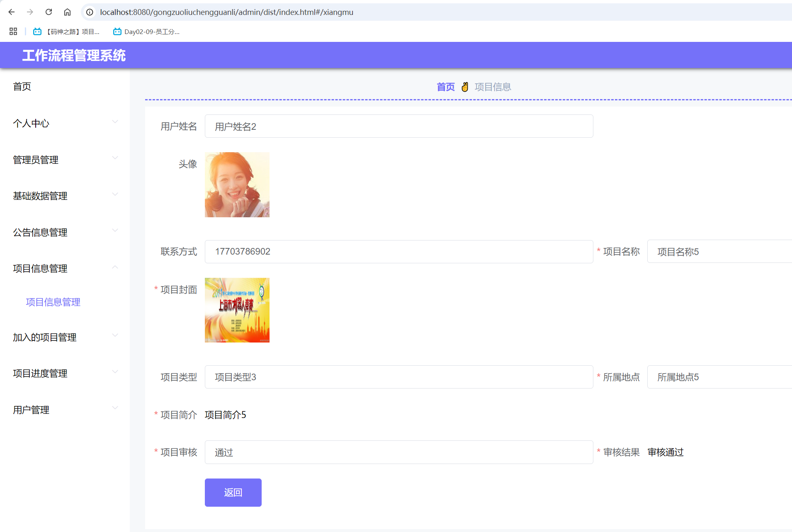Click the 用户姓名 input field

(x=398, y=126)
